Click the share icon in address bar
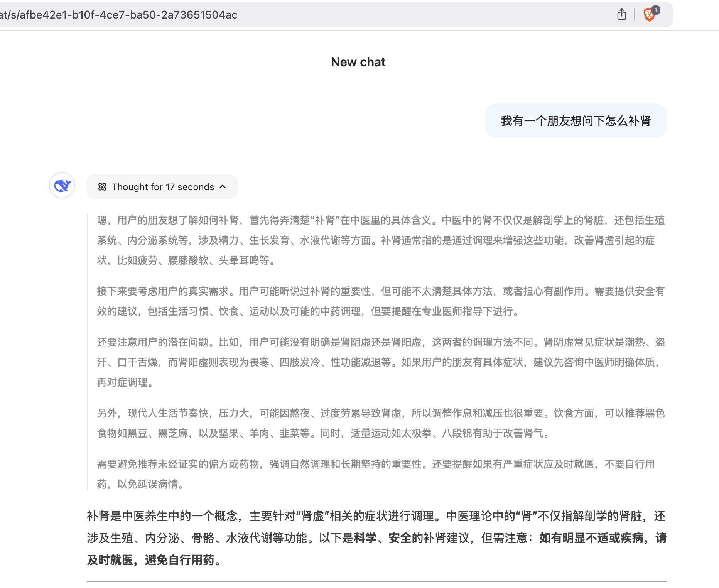Viewport: 719px width, 588px height. [621, 15]
